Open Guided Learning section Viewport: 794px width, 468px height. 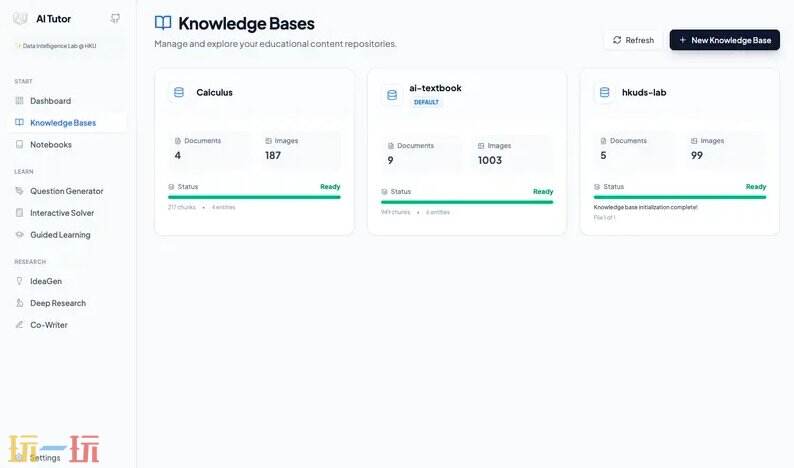(x=60, y=235)
